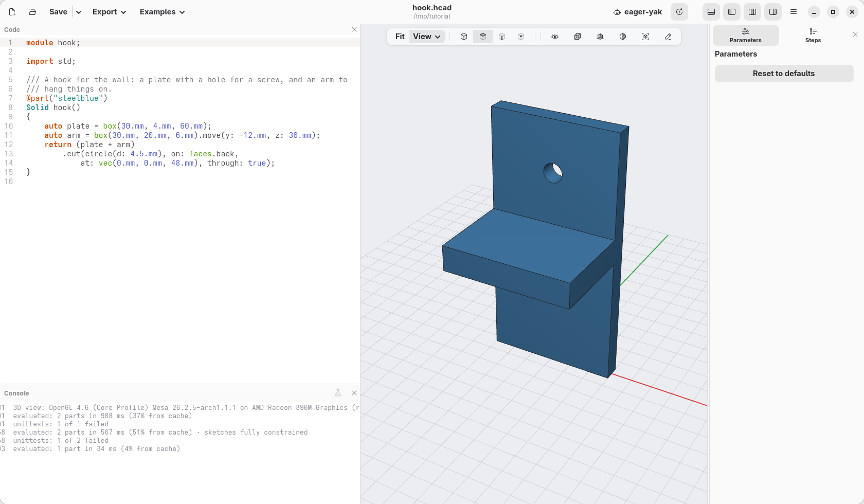Toggle visibility with the eye icon
Image resolution: width=864 pixels, height=504 pixels.
click(555, 37)
